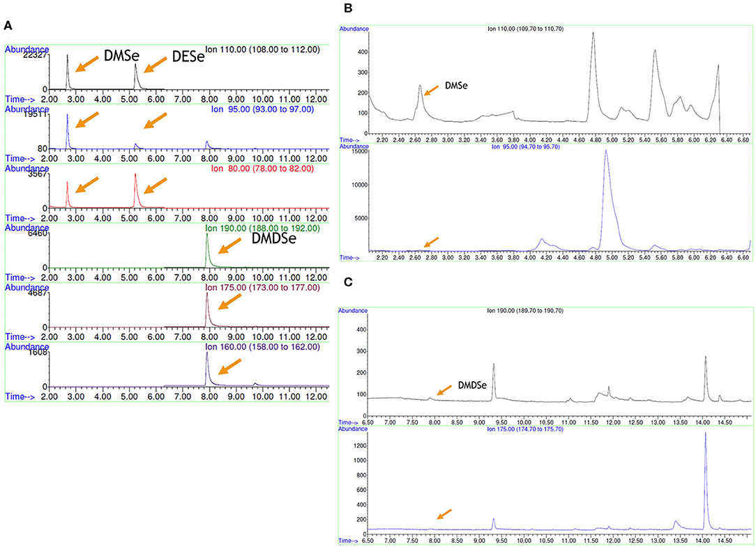Click the 5000 y-axis tick in panel B
This screenshot has width=756, height=547.
click(363, 218)
